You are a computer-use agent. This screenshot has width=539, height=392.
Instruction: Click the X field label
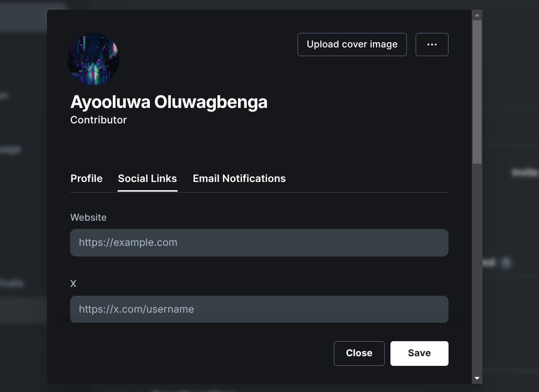tap(73, 284)
